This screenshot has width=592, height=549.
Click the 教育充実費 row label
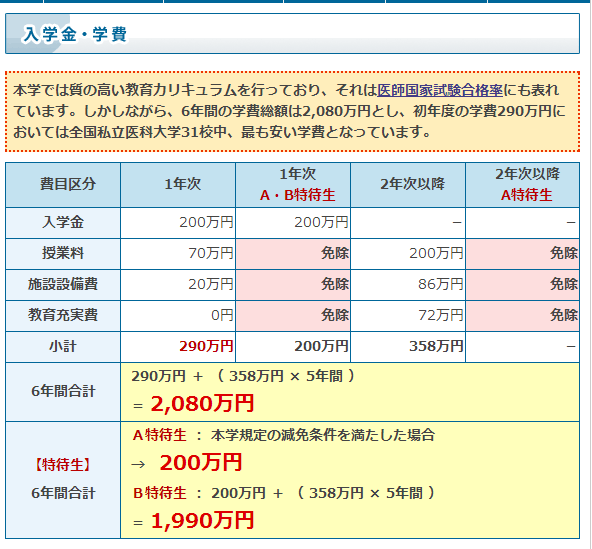pyautogui.click(x=63, y=315)
